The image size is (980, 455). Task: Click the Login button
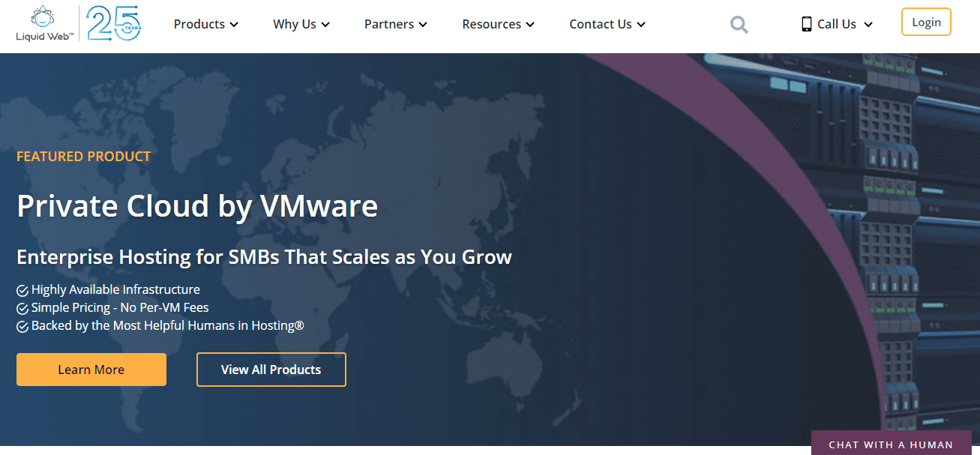926,22
